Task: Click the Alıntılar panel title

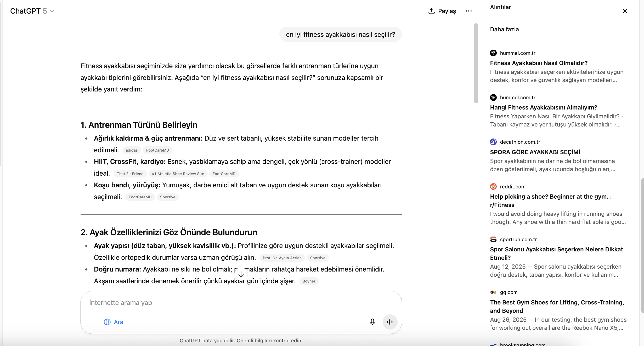Action: coord(500,7)
